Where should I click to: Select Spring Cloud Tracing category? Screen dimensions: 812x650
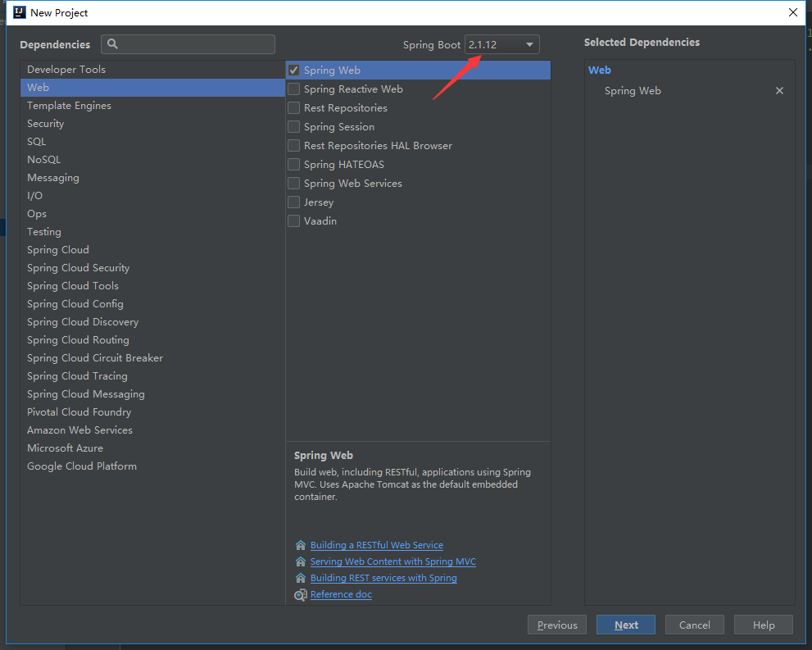click(152, 376)
